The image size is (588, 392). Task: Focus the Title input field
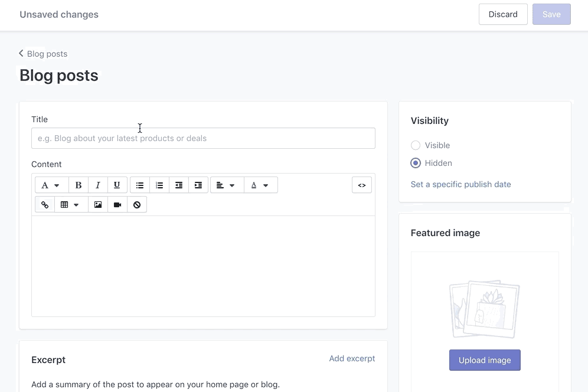203,138
